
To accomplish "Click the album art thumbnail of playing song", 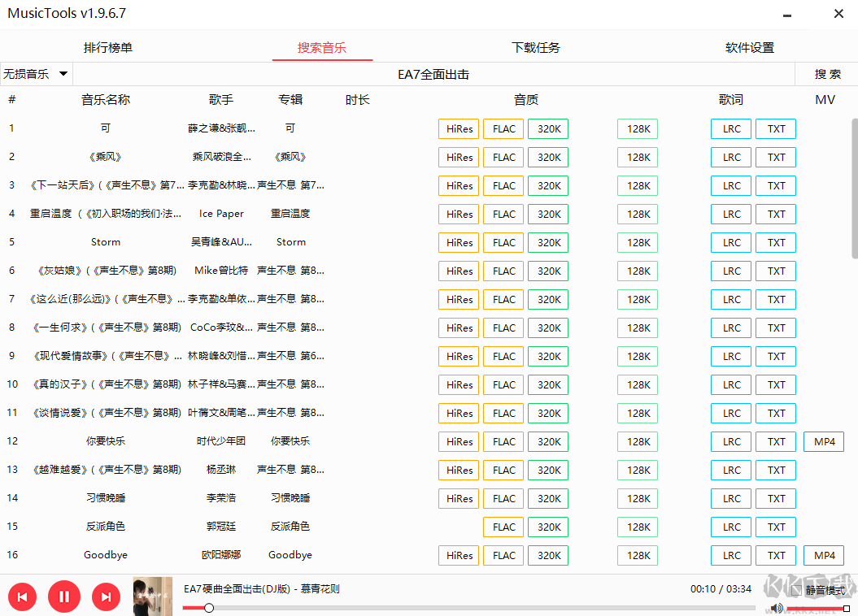I will click(x=152, y=596).
